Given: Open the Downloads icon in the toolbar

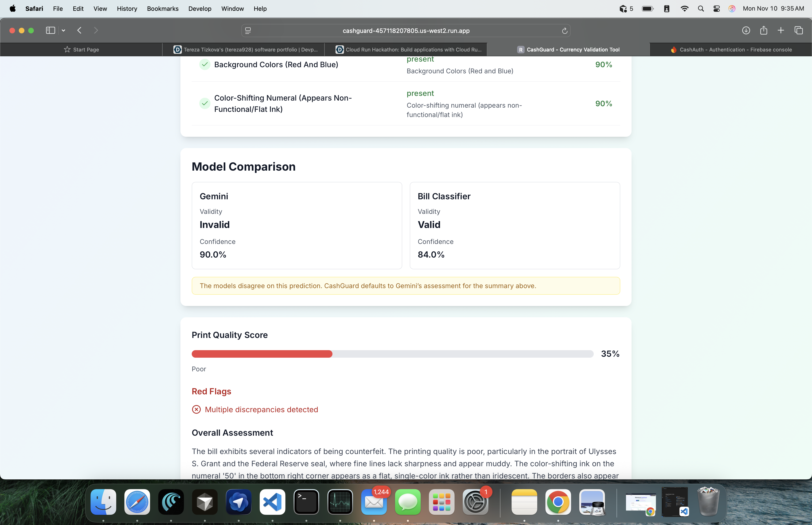Looking at the screenshot, I should (x=746, y=30).
